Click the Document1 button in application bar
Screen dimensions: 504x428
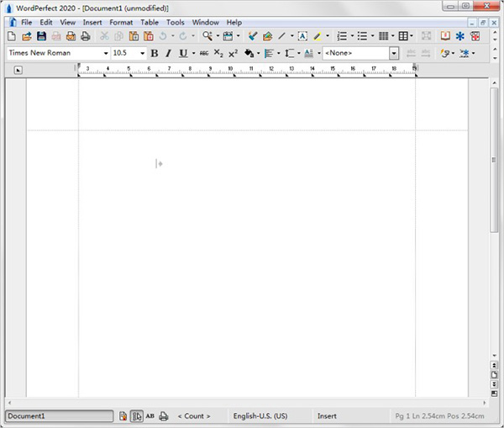pos(59,416)
